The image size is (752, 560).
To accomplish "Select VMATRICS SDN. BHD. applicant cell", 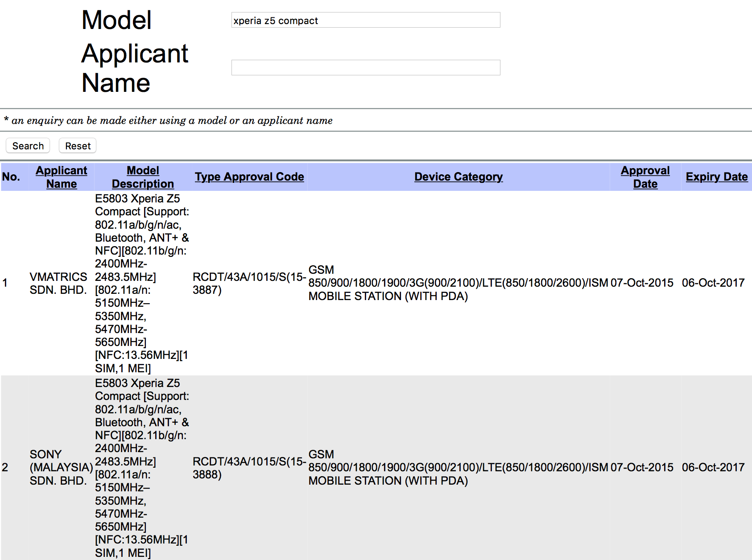I will [x=58, y=283].
